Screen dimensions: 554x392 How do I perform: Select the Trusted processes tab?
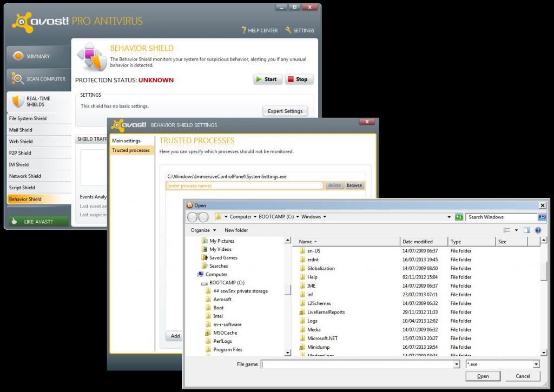click(132, 150)
